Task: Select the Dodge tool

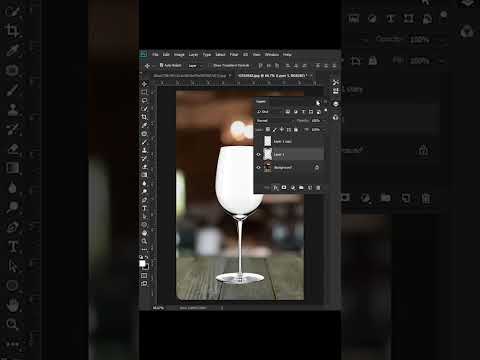Action: pos(144,192)
